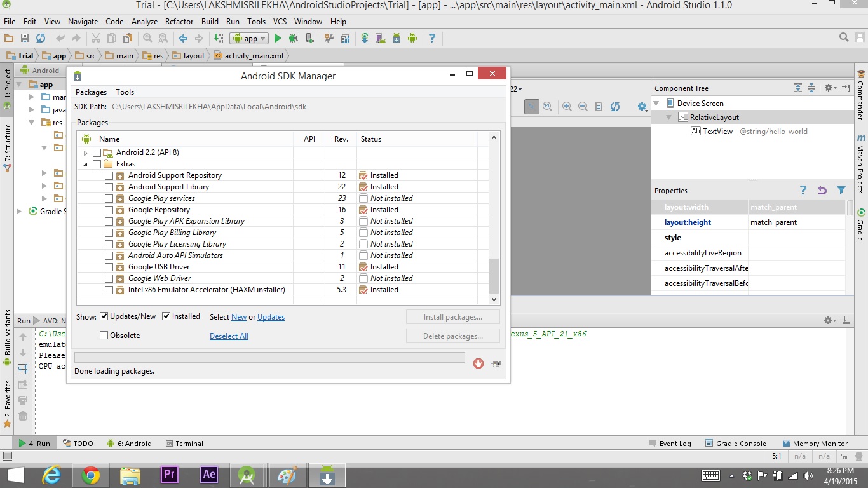
Task: Open the AVD Manager toolbar icon
Action: pos(381,39)
